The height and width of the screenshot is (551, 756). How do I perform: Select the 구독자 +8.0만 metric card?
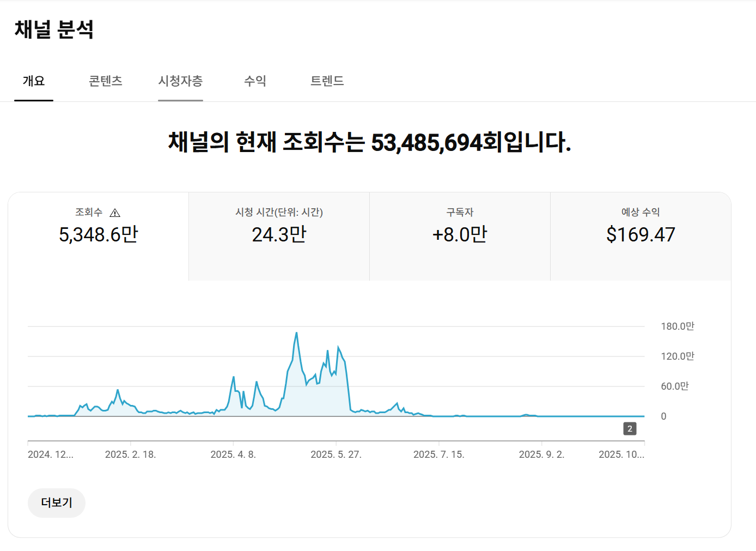(x=460, y=236)
